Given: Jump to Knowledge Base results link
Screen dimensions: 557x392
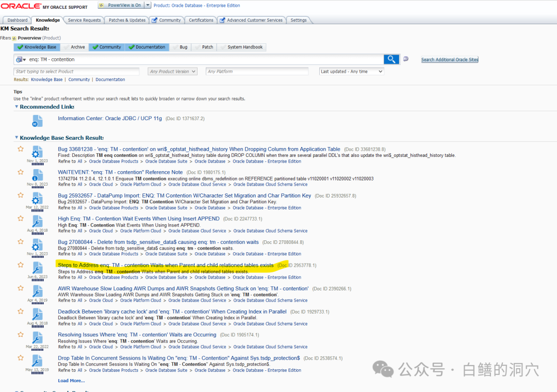Looking at the screenshot, I should point(46,79).
